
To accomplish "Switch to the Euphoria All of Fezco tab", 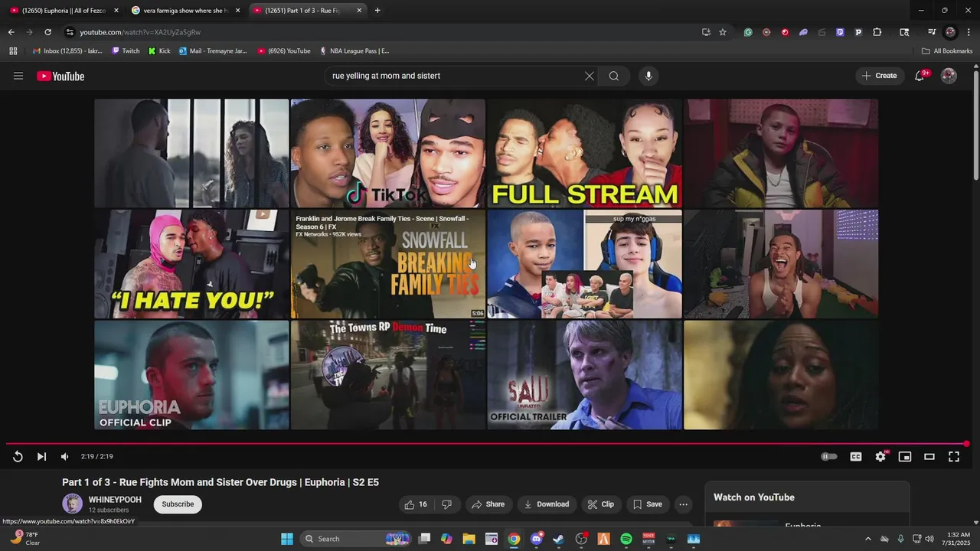I will pos(64,11).
